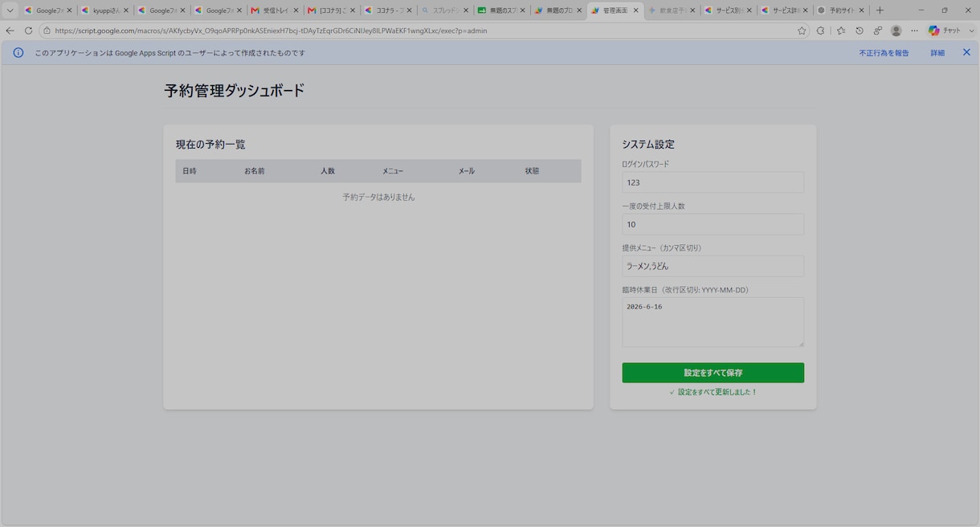980x527 pixels.
Task: Click the 一度の受付上限人数 field
Action: [713, 224]
